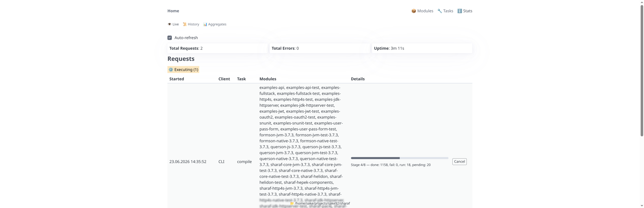Click the Client column header
Image resolution: width=644 pixels, height=208 pixels.
coord(224,79)
